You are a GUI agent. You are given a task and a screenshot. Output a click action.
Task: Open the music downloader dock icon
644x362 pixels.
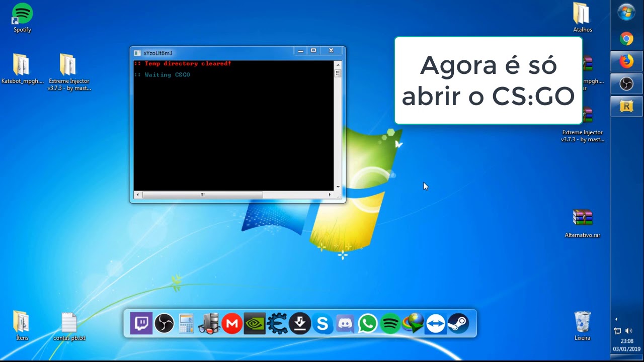[300, 323]
